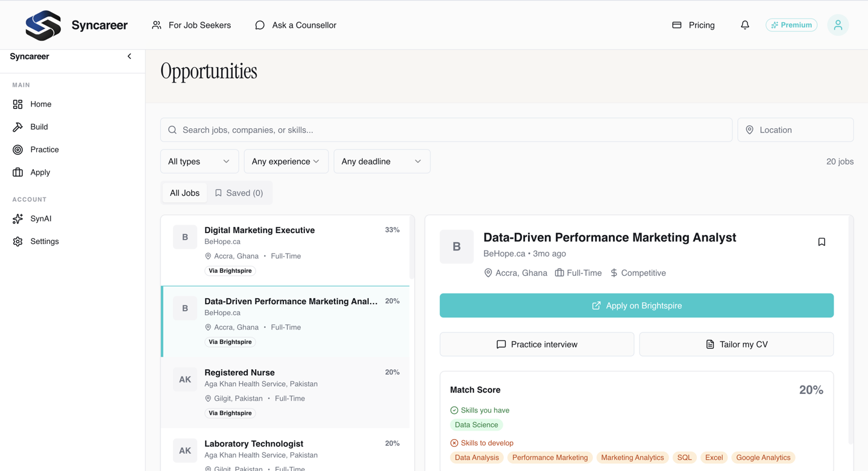Click the Practice interview button
Image resolution: width=868 pixels, height=471 pixels.
537,345
